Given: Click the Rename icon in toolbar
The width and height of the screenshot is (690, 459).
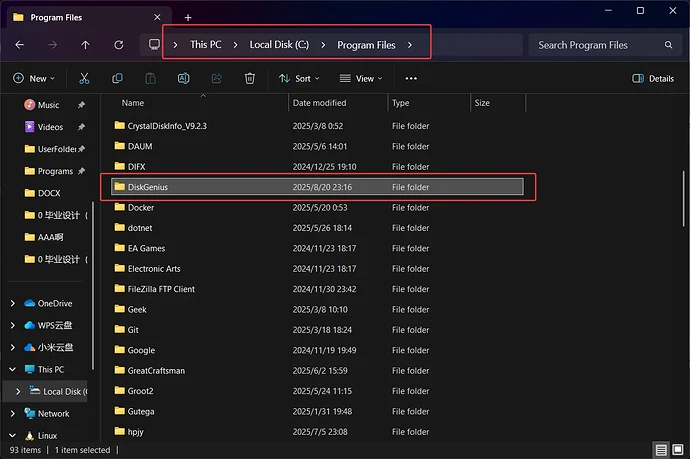Looking at the screenshot, I should coord(184,78).
